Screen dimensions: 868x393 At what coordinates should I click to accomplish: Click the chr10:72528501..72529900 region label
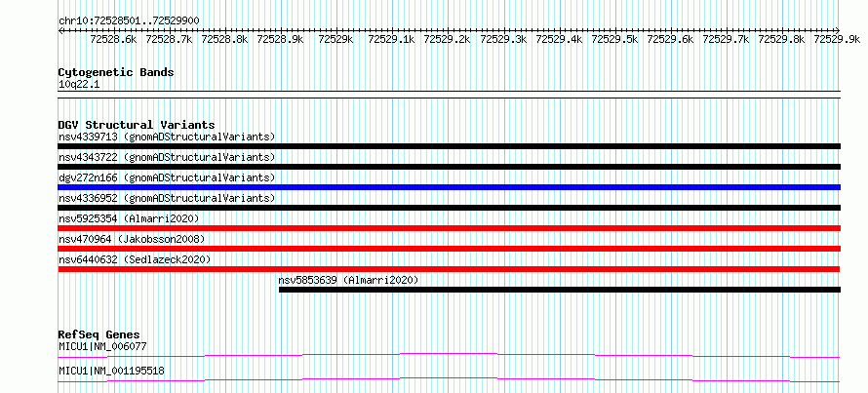(129, 21)
